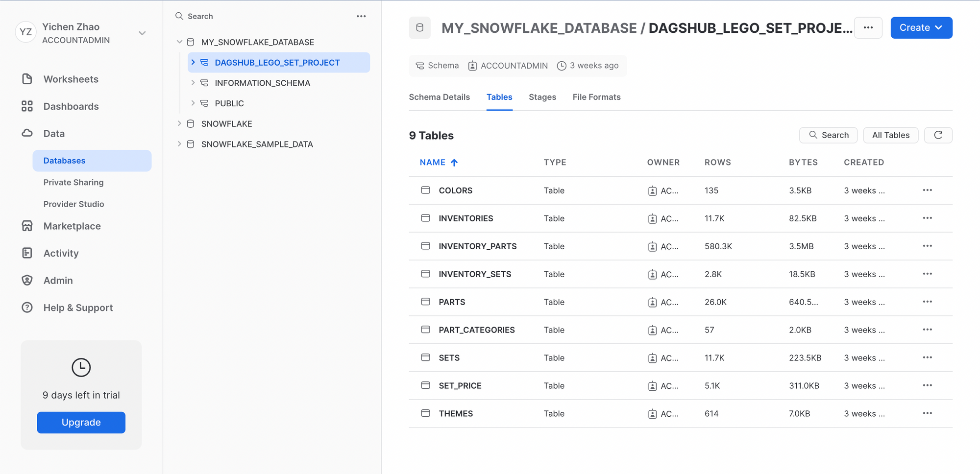
Task: Open actions menu for INVENTORIES row
Action: click(x=927, y=218)
